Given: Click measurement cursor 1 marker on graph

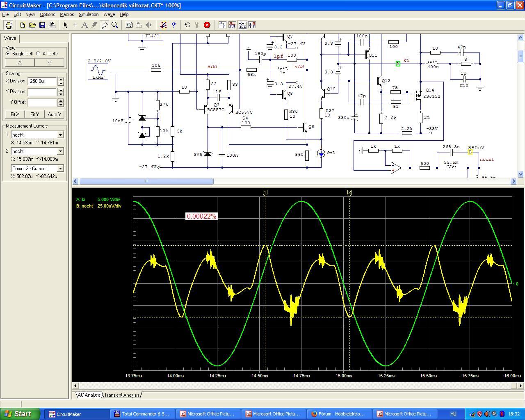Looking at the screenshot, I should click(265, 193).
